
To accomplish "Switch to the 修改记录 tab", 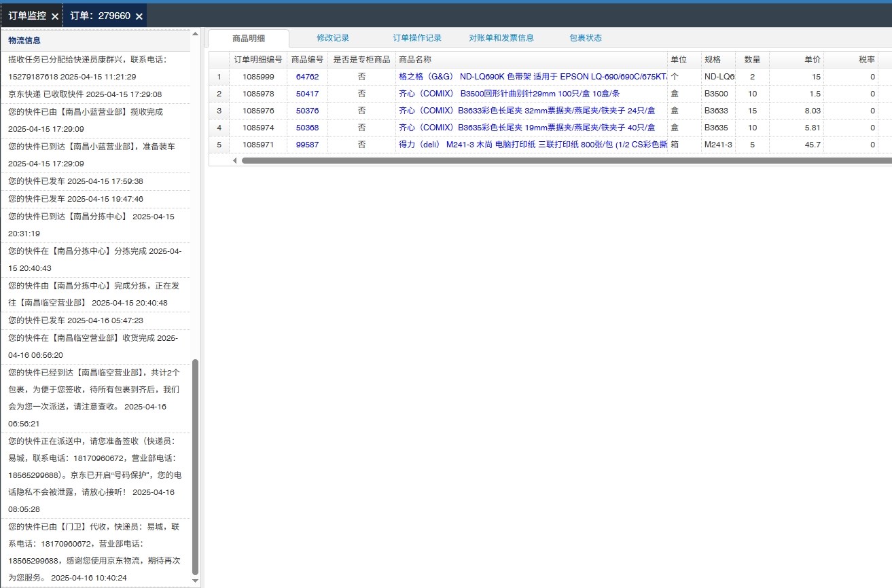I will tap(333, 38).
